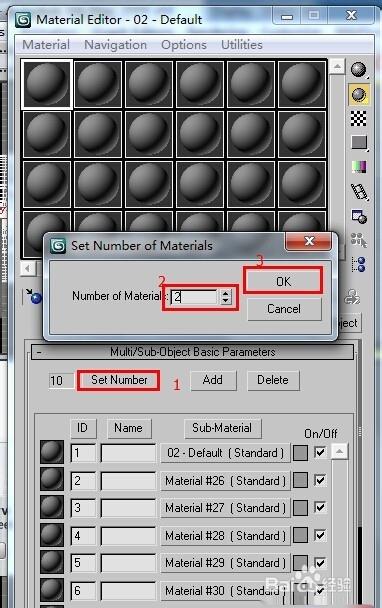Click the ID field of material 1

pos(83,453)
